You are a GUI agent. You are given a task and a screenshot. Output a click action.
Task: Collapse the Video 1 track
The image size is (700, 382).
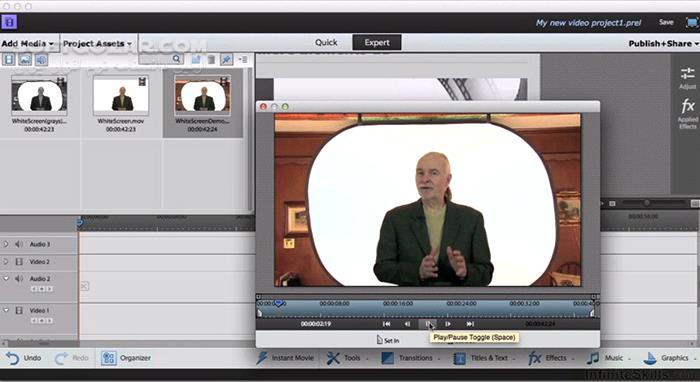tap(6, 310)
